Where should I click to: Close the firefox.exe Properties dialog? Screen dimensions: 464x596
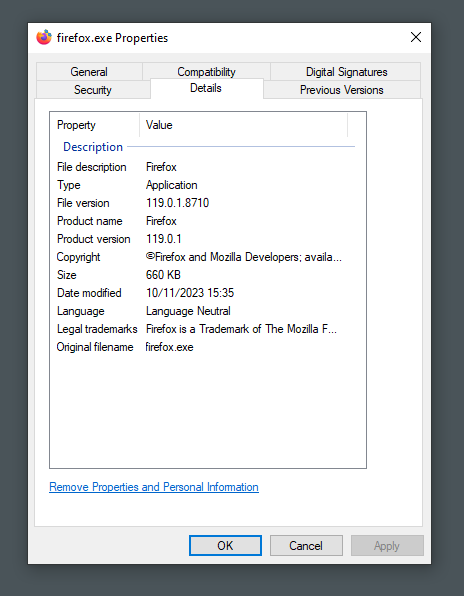point(416,37)
